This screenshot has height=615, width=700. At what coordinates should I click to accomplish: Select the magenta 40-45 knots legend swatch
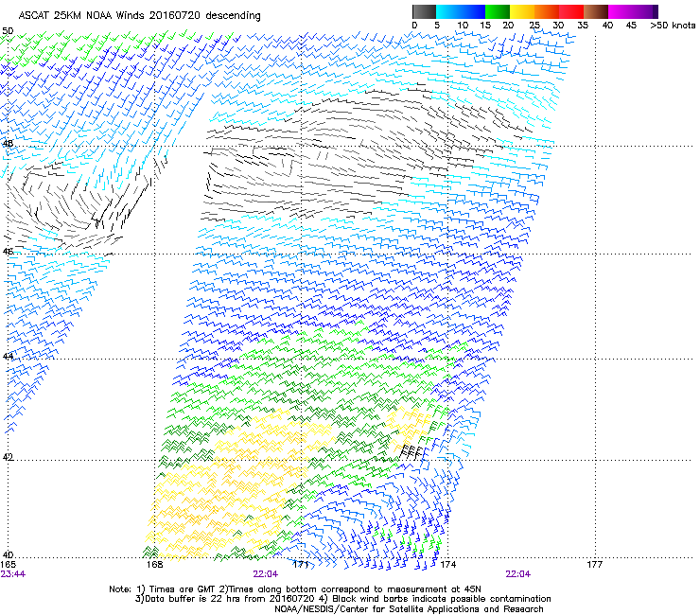pos(621,11)
